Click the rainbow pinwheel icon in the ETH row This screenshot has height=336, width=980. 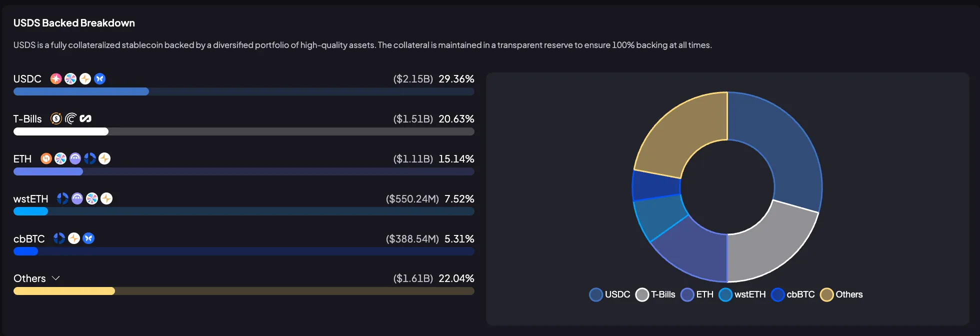pyautogui.click(x=60, y=158)
